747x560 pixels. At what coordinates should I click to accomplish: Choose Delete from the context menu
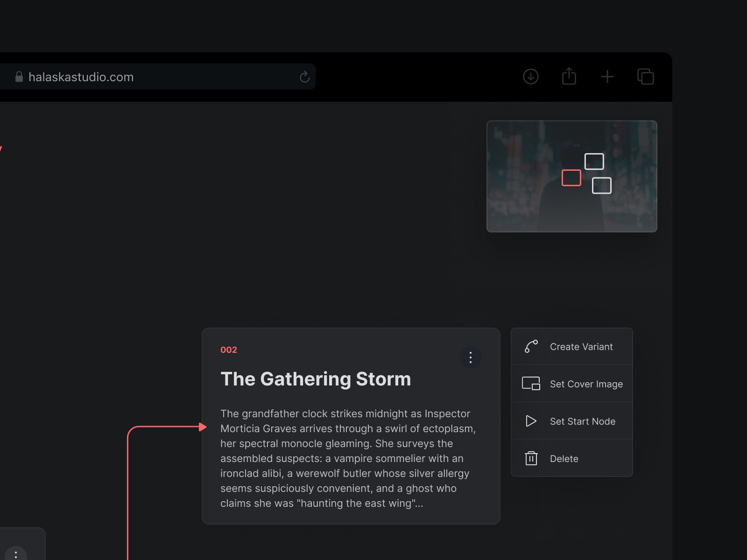pyautogui.click(x=572, y=458)
